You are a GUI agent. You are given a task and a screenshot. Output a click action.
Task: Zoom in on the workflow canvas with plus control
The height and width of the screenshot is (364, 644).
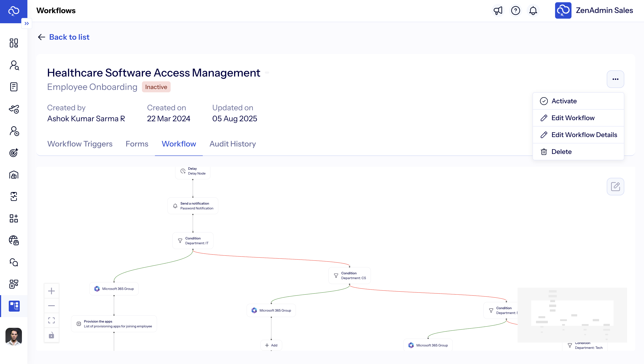(51, 291)
